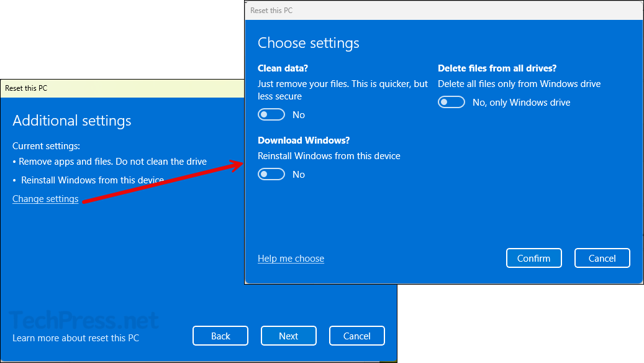
Task: Cancel the Additional settings dialog
Action: tap(356, 336)
